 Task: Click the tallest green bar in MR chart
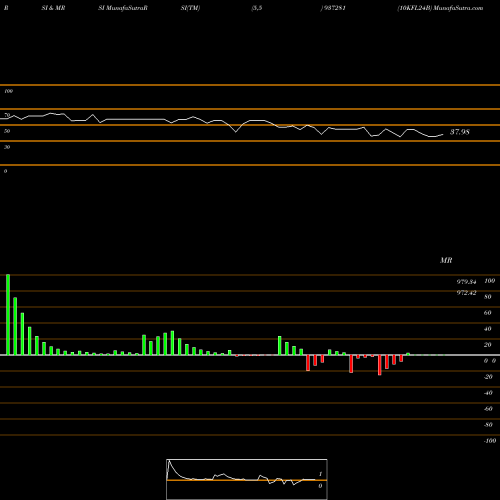pyautogui.click(x=8, y=315)
